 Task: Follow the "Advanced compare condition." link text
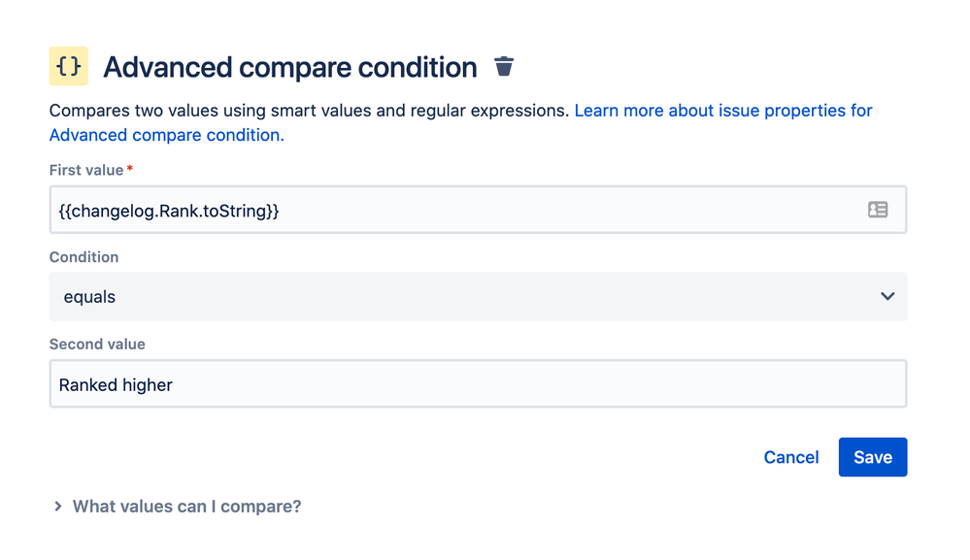[166, 135]
